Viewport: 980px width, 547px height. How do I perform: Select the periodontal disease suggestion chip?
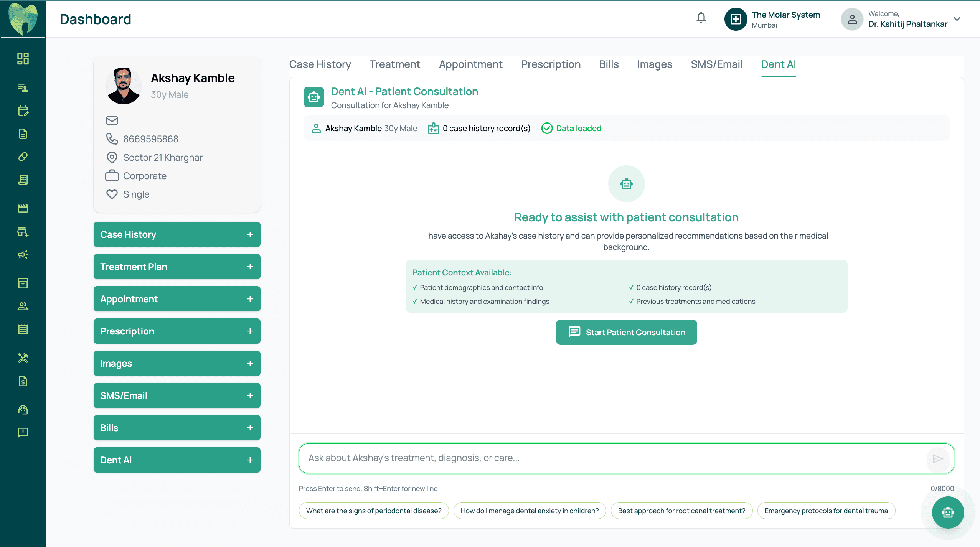coord(373,511)
